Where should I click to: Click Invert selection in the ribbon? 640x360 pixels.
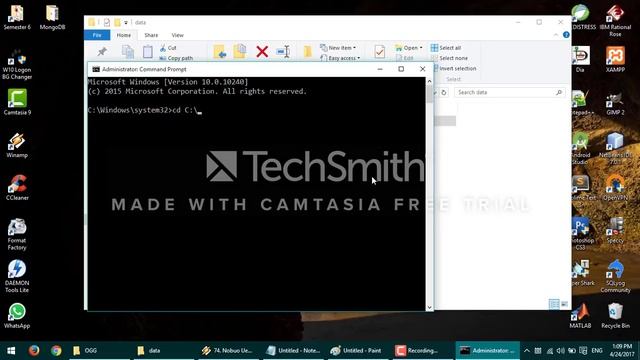point(455,69)
